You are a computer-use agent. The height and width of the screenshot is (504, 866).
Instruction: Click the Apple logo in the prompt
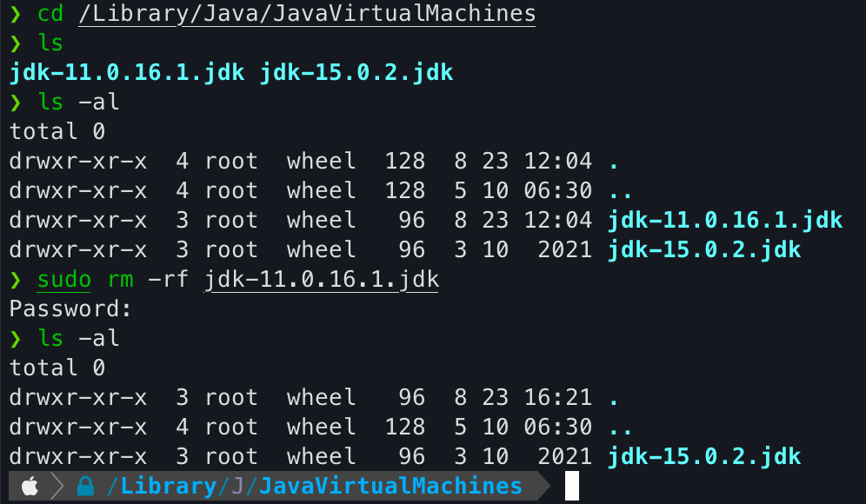(x=30, y=487)
